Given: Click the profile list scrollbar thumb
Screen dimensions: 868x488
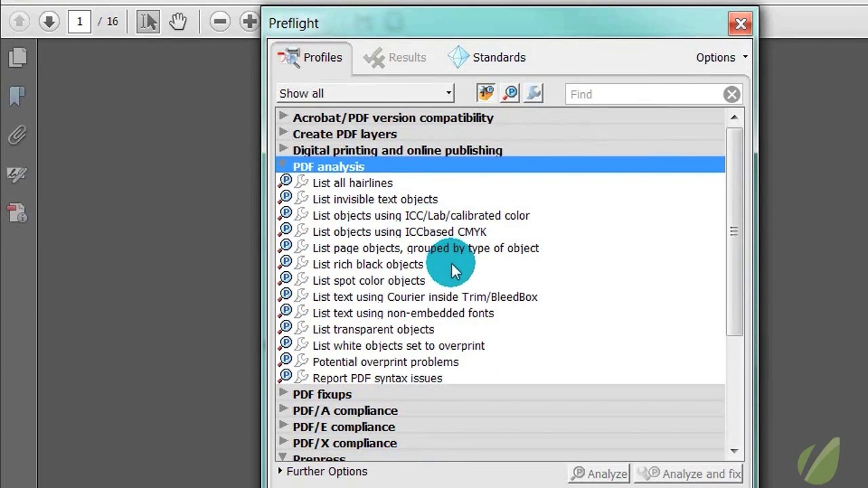Looking at the screenshot, I should pyautogui.click(x=734, y=232).
